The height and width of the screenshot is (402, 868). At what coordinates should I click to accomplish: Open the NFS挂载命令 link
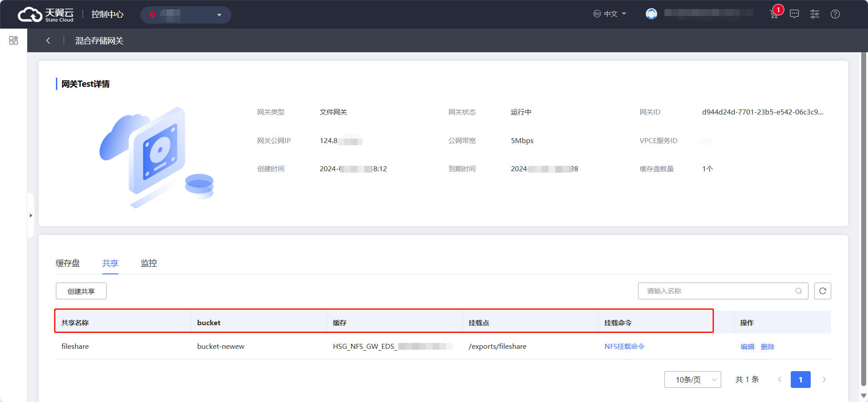pos(624,347)
